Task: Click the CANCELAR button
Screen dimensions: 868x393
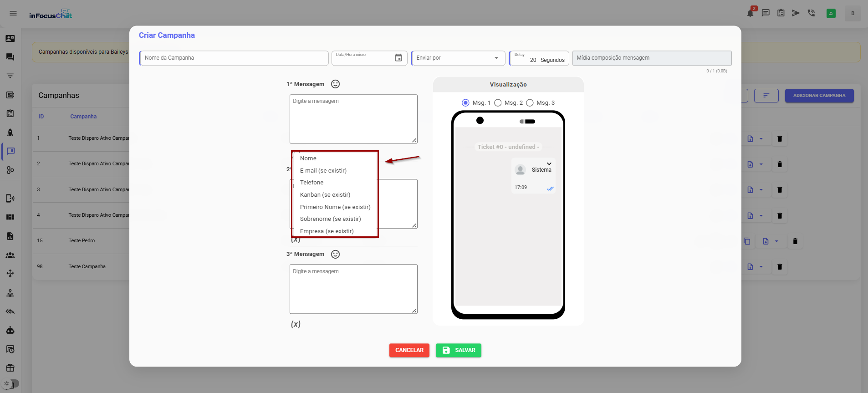Action: tap(409, 350)
